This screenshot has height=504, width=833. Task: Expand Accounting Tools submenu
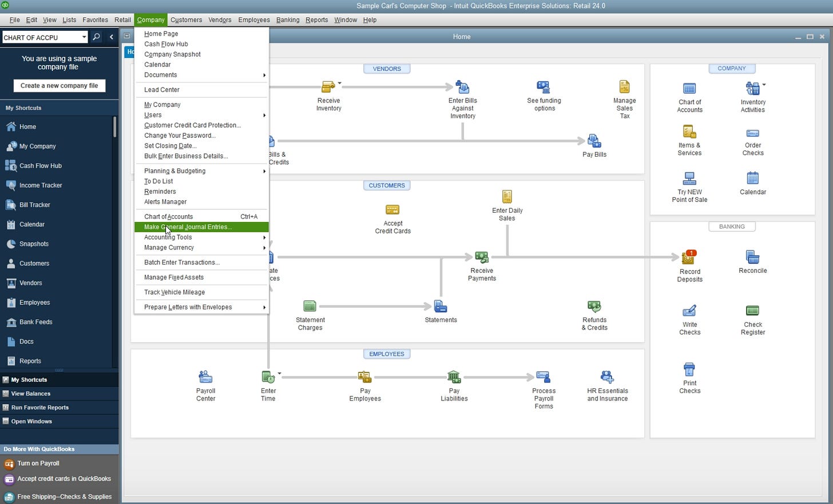(201, 237)
